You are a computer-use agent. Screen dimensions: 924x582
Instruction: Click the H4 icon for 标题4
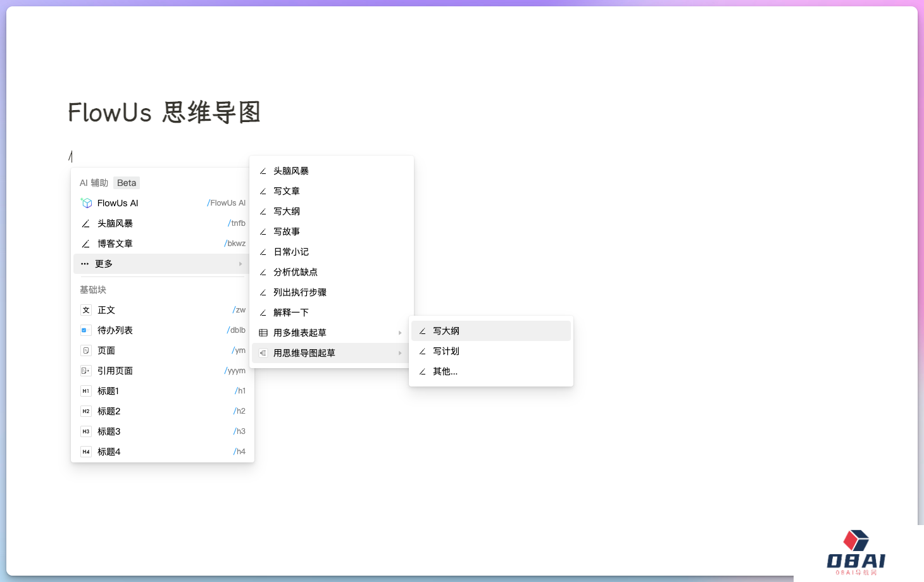point(86,452)
